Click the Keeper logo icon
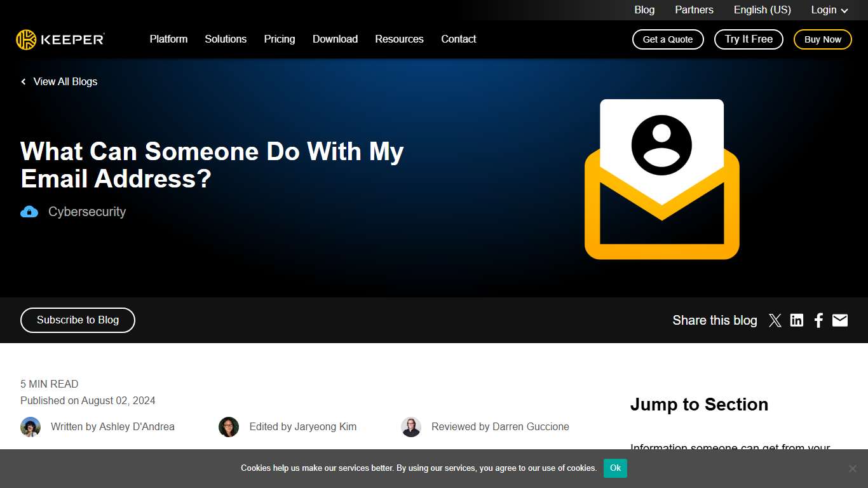 (26, 39)
